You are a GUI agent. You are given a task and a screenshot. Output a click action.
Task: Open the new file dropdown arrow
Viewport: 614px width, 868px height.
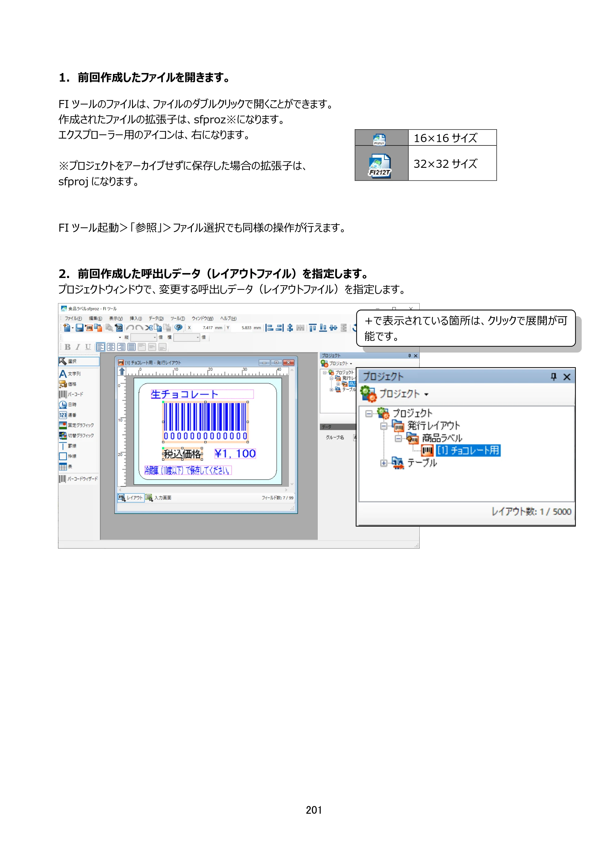[x=73, y=328]
